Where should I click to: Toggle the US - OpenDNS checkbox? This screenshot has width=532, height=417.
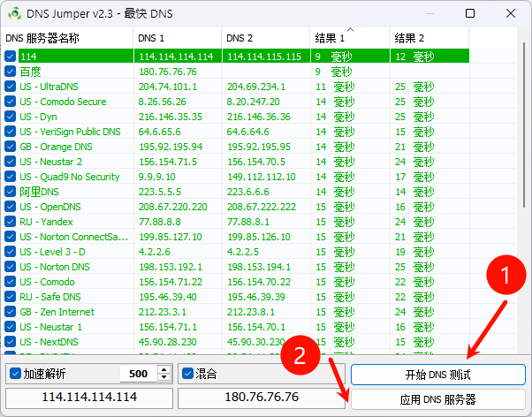[x=11, y=207]
